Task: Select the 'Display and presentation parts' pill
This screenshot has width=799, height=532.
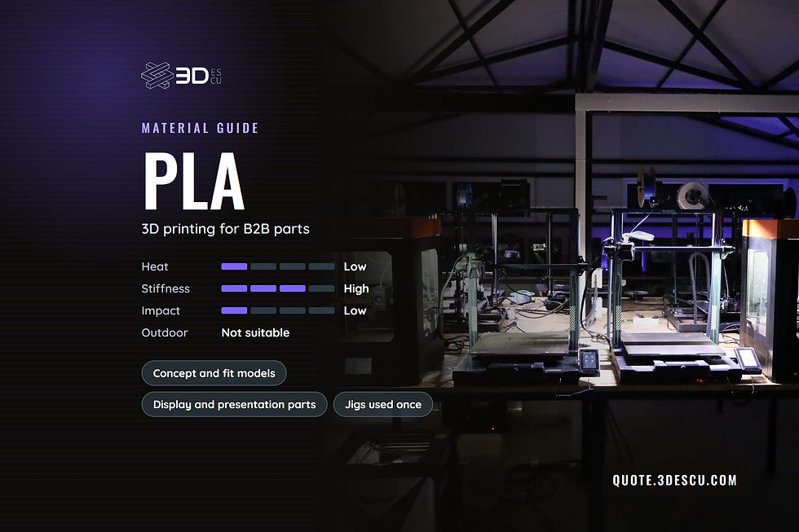Action: 235,404
